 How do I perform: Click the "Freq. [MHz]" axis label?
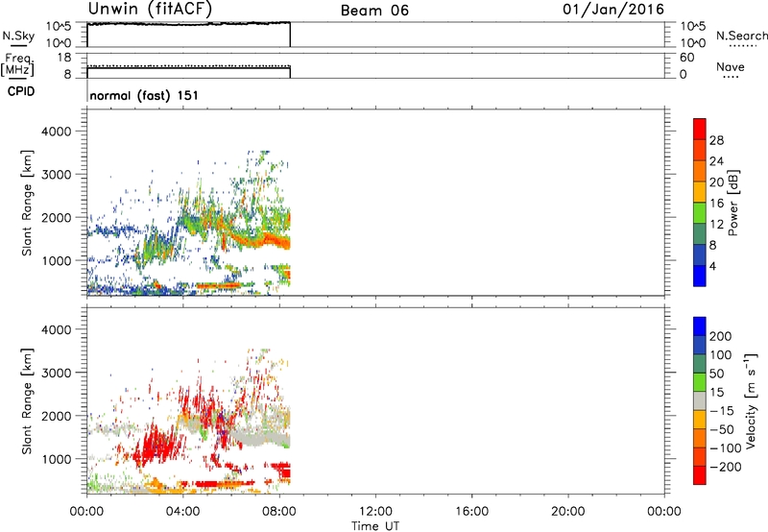[17, 64]
